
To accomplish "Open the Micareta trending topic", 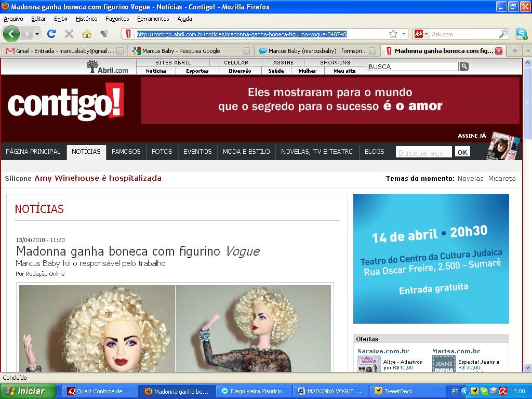I will point(502,179).
